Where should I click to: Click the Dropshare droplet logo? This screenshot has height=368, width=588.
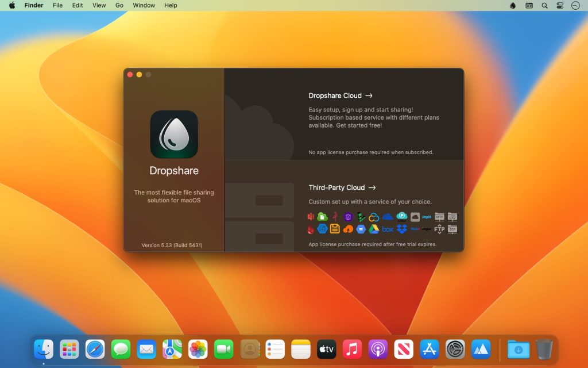(x=173, y=133)
